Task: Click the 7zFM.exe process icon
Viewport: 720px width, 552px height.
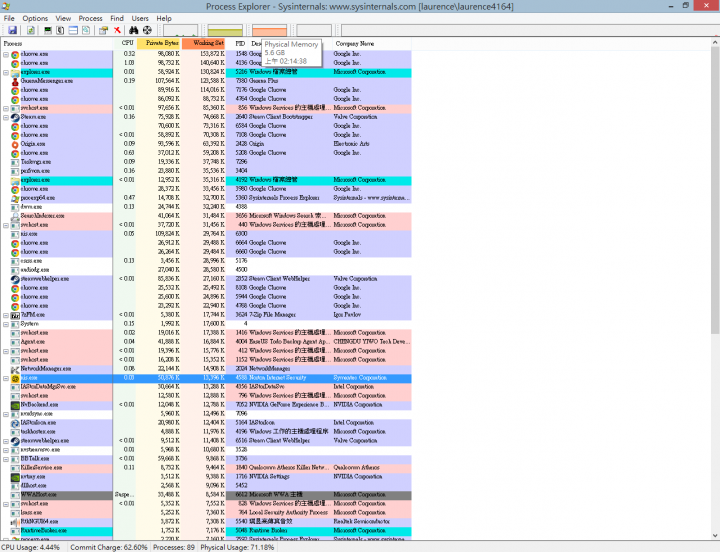Action: [x=15, y=315]
